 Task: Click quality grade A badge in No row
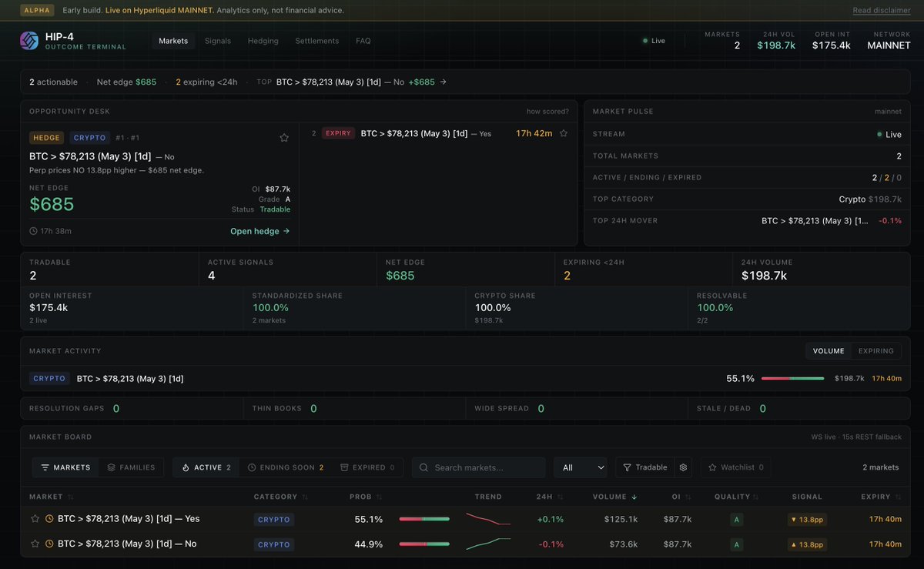[x=737, y=544]
